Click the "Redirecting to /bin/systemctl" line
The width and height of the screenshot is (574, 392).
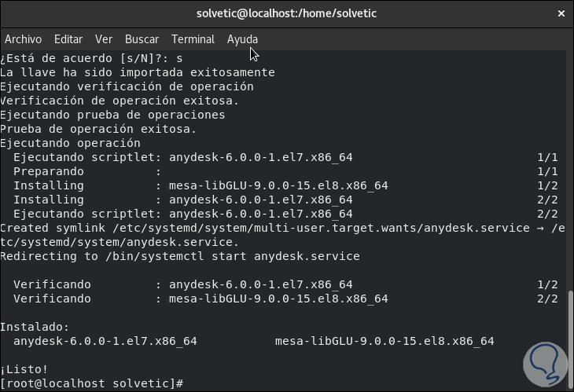pos(180,256)
